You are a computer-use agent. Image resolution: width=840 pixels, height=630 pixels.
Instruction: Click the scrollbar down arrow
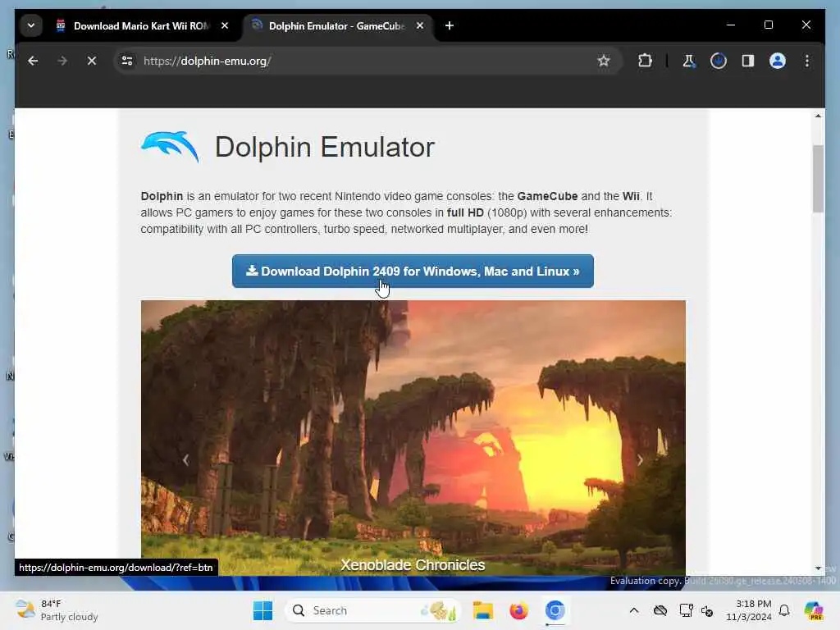coord(818,568)
